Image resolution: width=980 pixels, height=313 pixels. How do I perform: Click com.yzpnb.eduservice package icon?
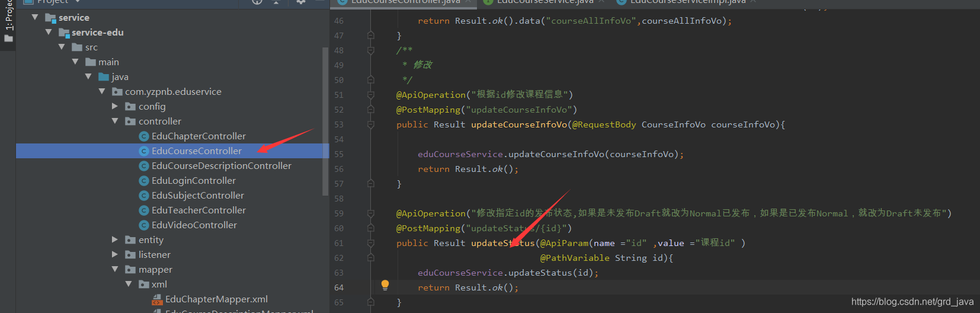117,92
